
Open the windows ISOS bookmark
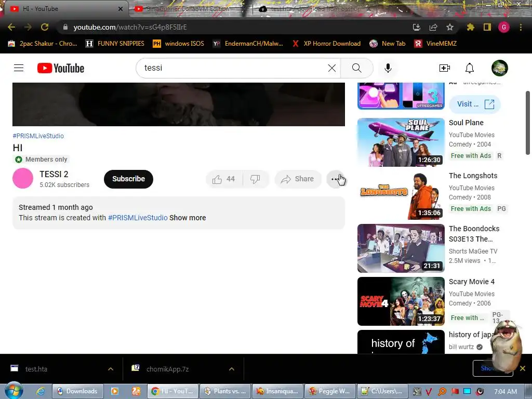point(179,44)
